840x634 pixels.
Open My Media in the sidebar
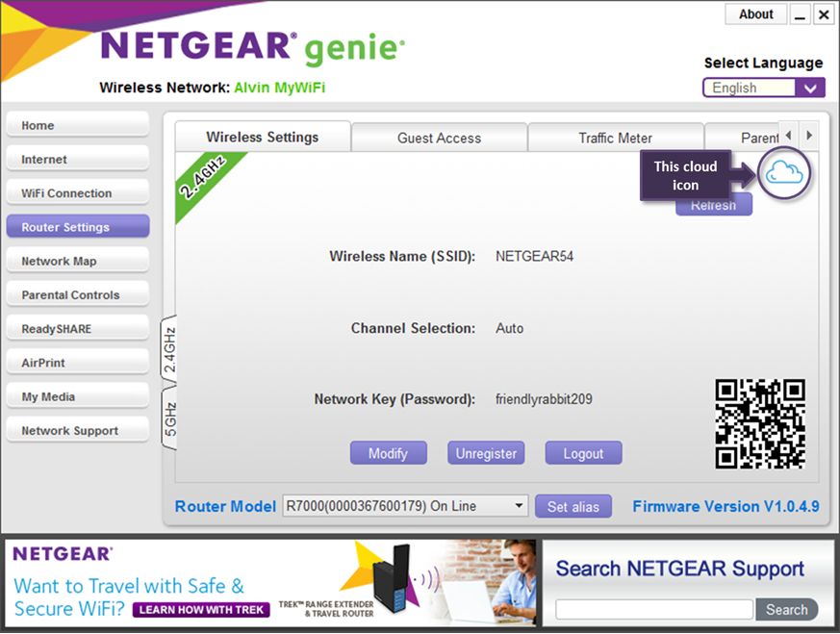pyautogui.click(x=78, y=396)
